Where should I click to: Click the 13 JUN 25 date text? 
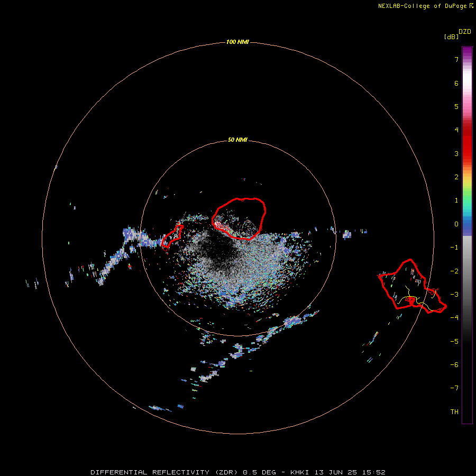pyautogui.click(x=337, y=472)
